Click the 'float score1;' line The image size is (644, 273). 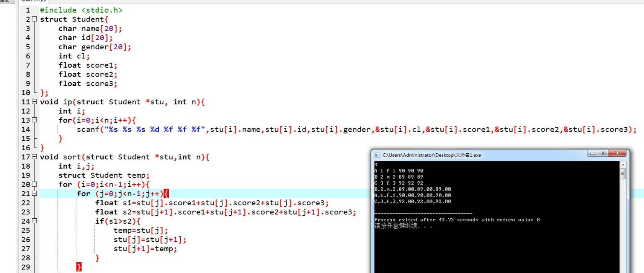point(88,65)
